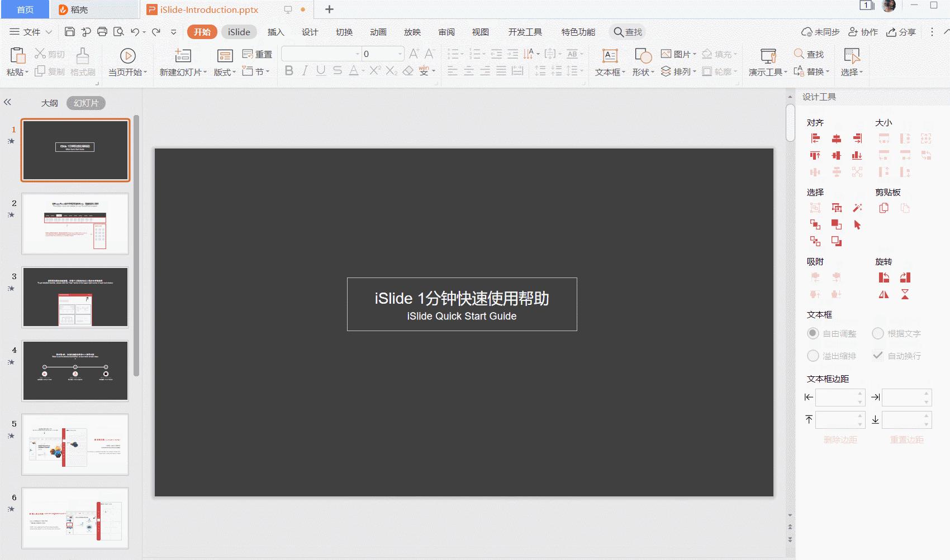The height and width of the screenshot is (560, 950).
Task: Click the Italic I icon
Action: pyautogui.click(x=305, y=70)
